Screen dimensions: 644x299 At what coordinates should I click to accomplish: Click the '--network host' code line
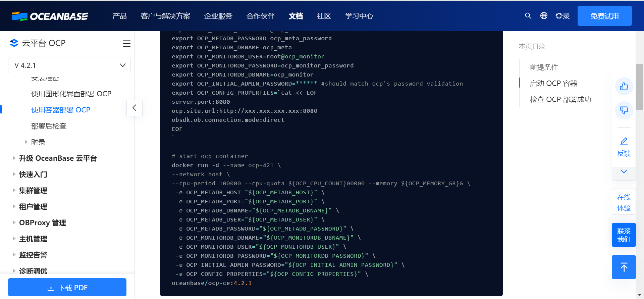(201, 174)
